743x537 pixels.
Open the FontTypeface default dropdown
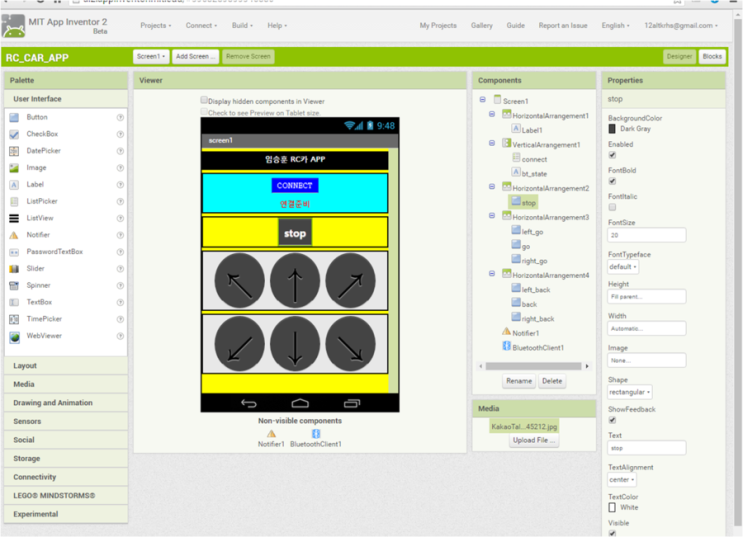pos(623,267)
